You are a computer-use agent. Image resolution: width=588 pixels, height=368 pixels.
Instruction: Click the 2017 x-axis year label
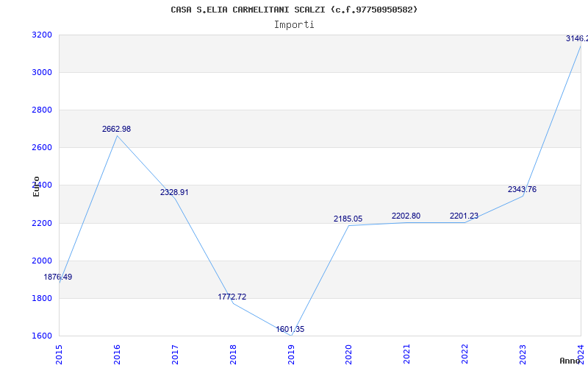(175, 355)
